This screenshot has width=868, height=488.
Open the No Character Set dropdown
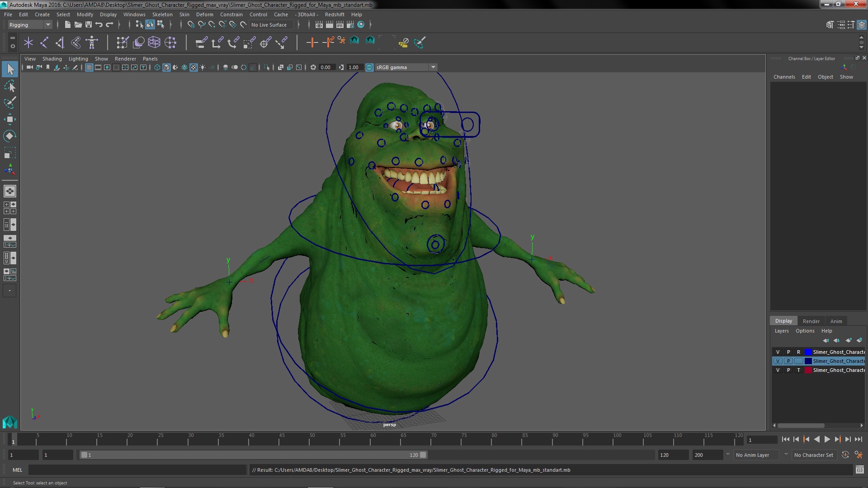816,455
